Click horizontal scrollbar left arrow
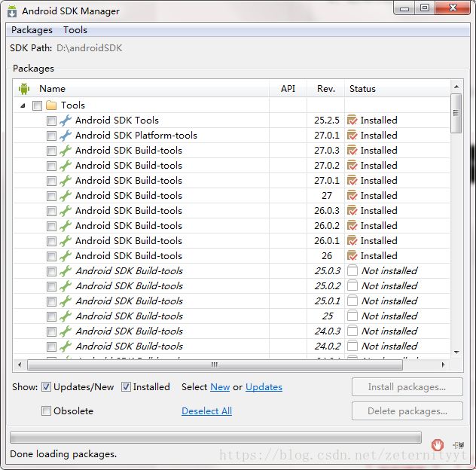This screenshot has height=470, width=476. pyautogui.click(x=20, y=365)
